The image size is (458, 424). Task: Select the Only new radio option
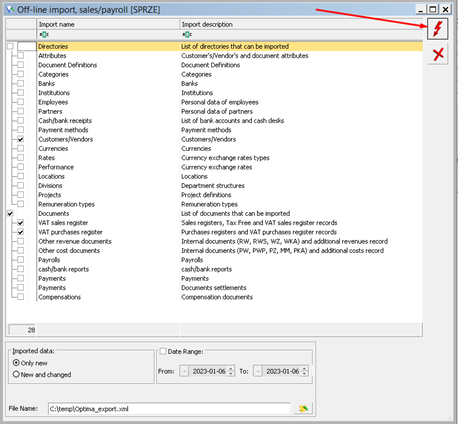[16, 363]
